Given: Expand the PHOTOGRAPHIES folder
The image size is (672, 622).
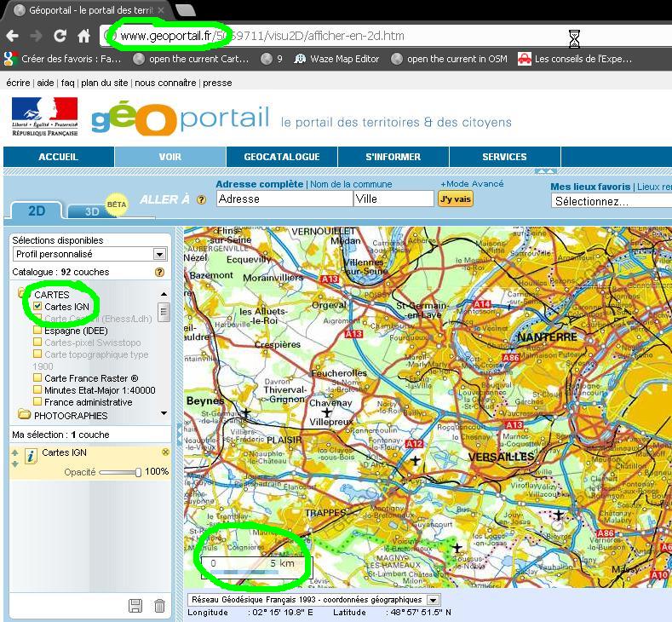Looking at the screenshot, I should tap(25, 414).
